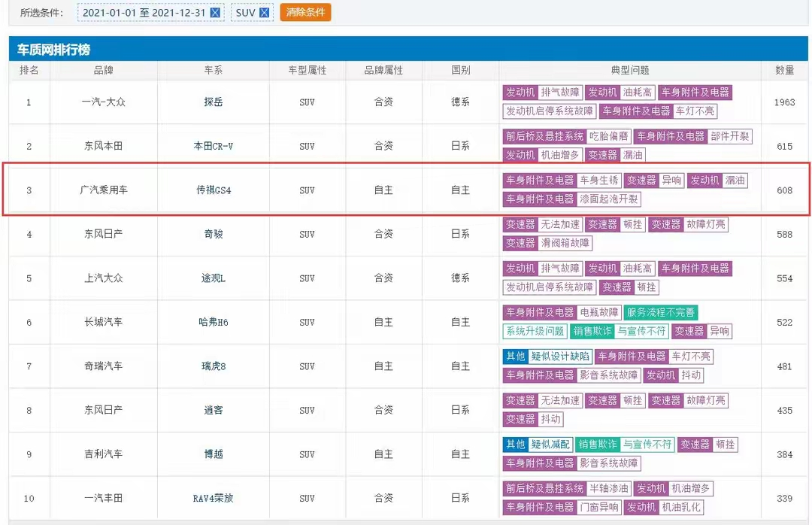Click 滑阀箱故障 tag in 奇骏 row
812x525 pixels.
point(565,243)
